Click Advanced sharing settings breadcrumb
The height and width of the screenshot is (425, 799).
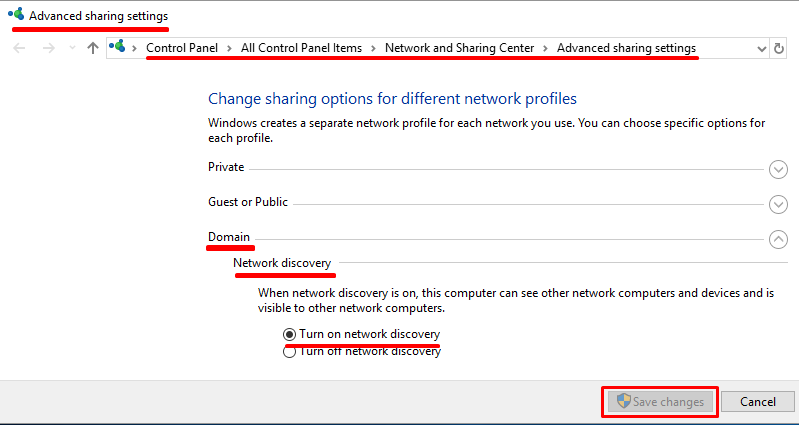coord(626,48)
